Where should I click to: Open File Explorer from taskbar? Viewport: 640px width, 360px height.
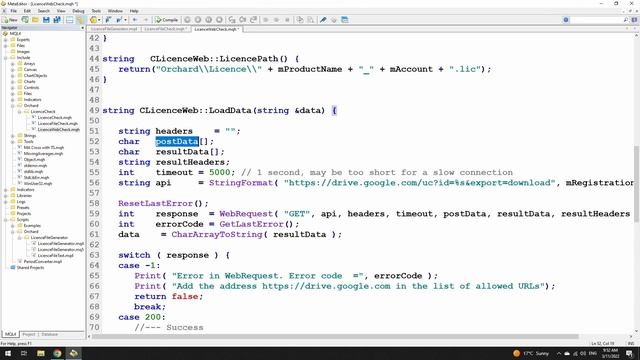point(40,353)
